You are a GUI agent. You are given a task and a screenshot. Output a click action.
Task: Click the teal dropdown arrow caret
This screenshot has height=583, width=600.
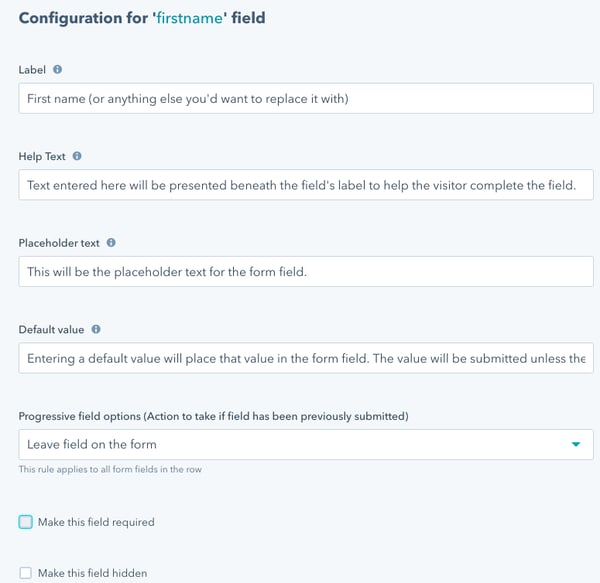tap(575, 444)
